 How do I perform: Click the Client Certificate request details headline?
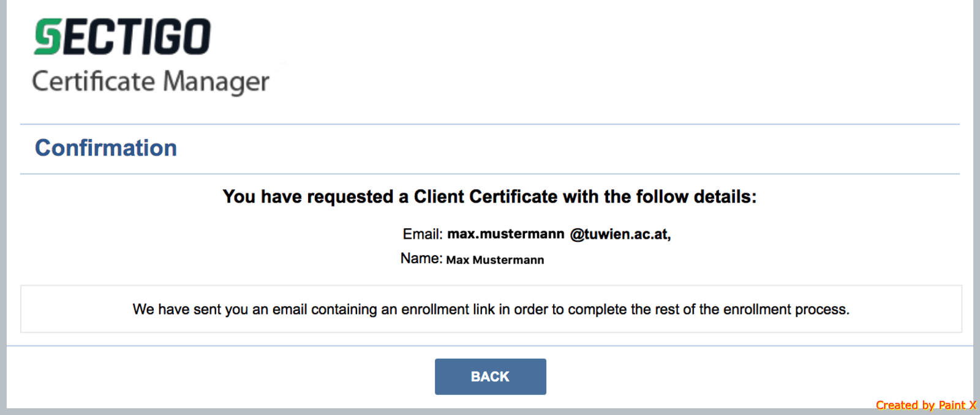(x=490, y=196)
